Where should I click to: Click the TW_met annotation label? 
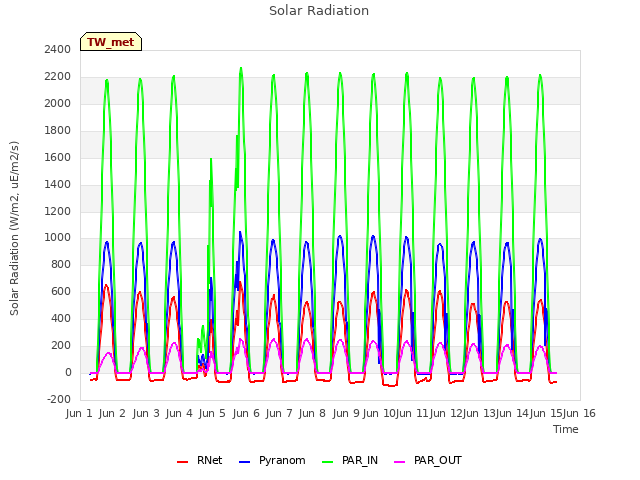[x=111, y=42]
